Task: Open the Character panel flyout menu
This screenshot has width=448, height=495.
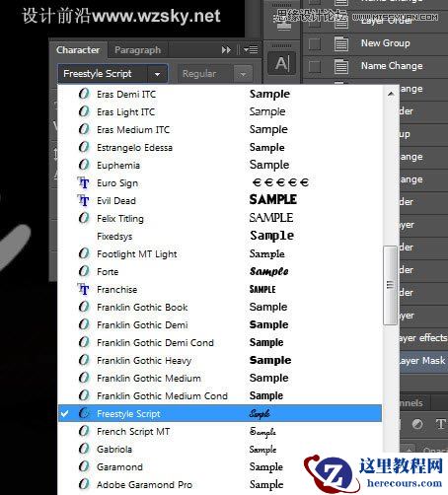Action: click(251, 50)
